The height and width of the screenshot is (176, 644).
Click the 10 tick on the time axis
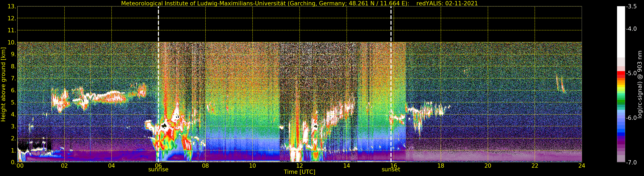252,166
